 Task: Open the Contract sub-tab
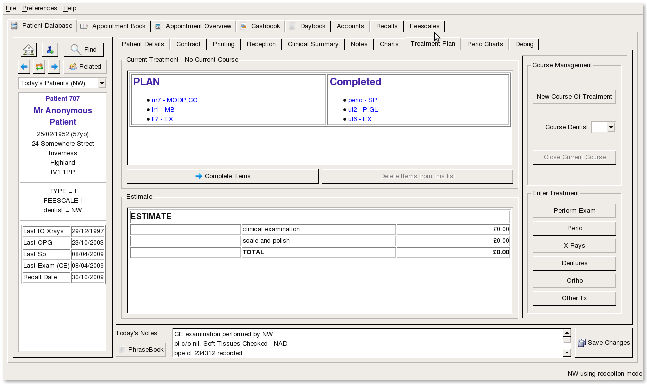(188, 44)
